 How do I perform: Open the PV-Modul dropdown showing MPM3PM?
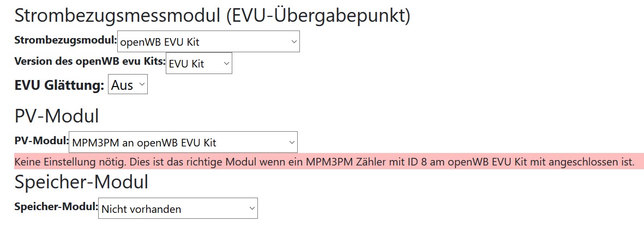pyautogui.click(x=183, y=142)
